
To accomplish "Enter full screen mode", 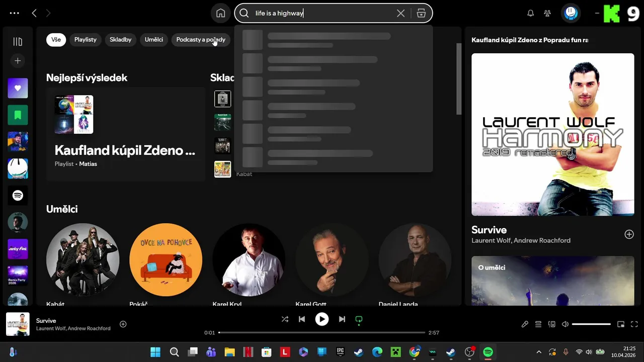I will tap(634, 324).
